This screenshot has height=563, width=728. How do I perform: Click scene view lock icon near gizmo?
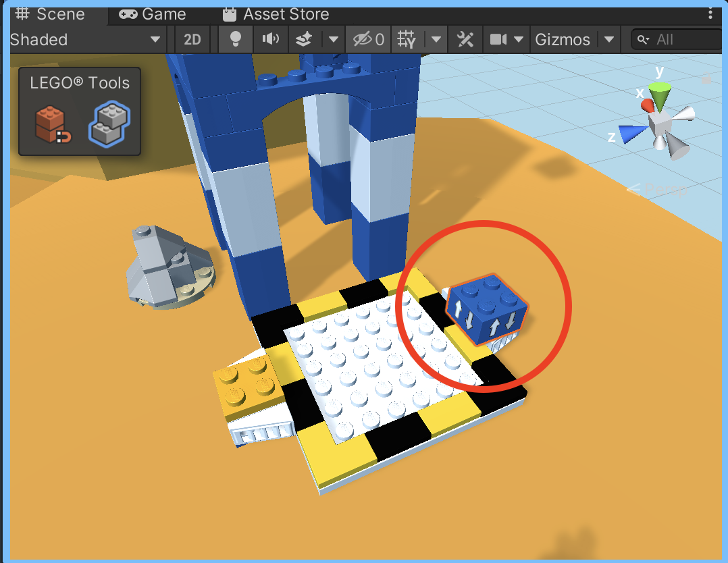click(706, 78)
